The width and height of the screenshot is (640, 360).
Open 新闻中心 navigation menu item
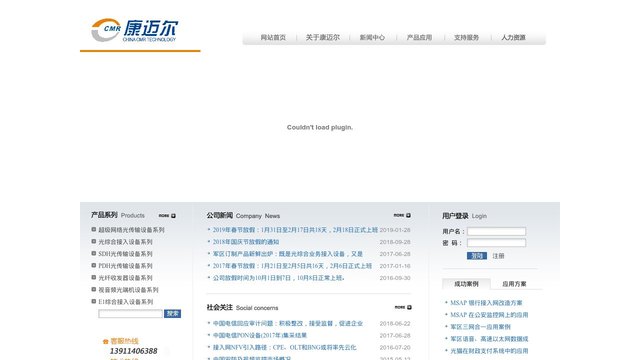coord(372,38)
